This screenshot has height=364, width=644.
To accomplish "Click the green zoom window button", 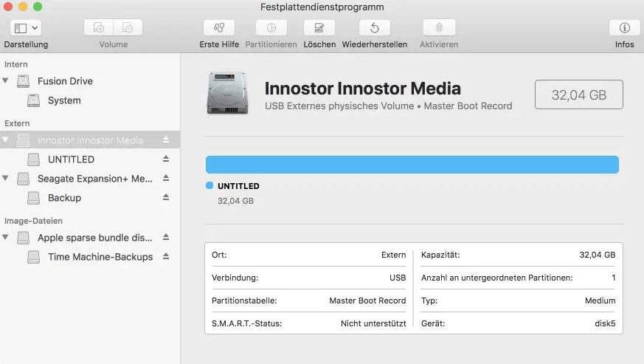I will click(x=38, y=7).
